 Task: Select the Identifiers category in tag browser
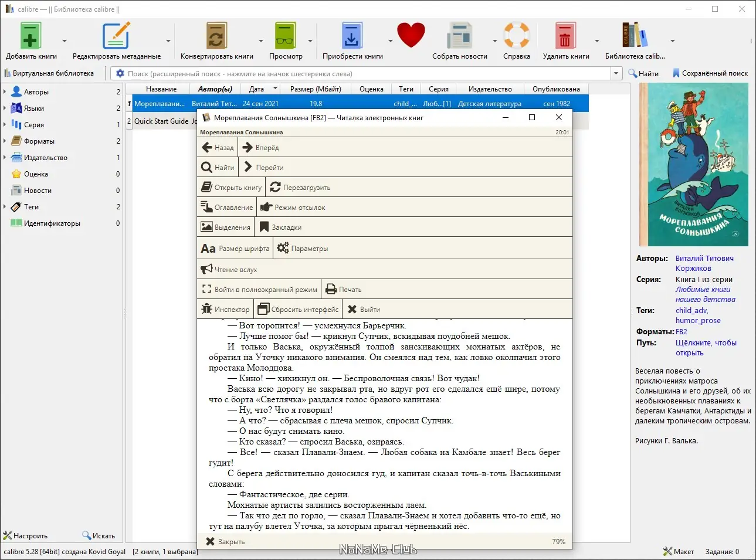click(52, 223)
